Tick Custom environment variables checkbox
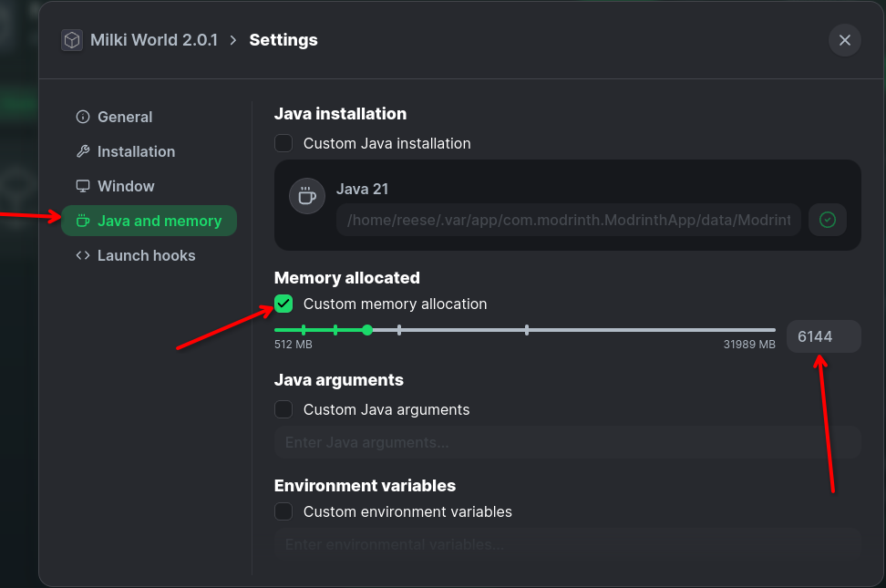This screenshot has width=886, height=588. coord(283,511)
